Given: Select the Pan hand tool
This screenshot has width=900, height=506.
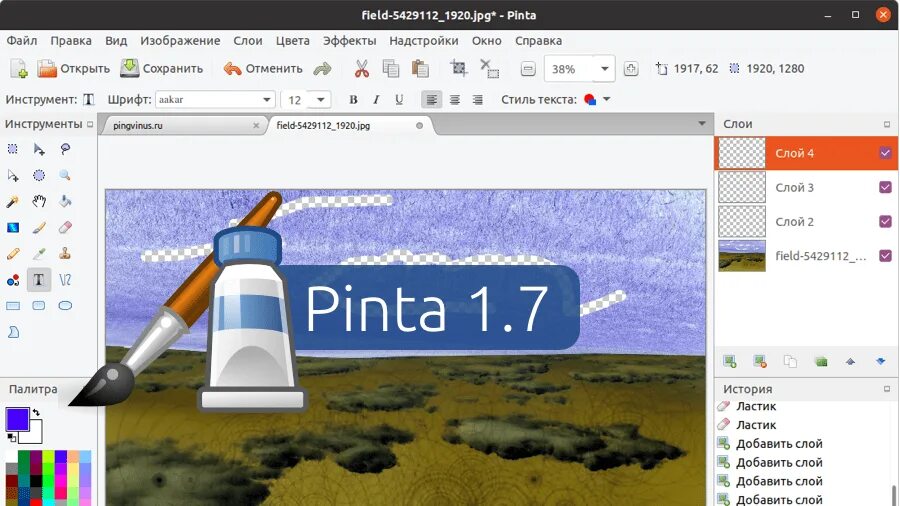Looking at the screenshot, I should (39, 201).
